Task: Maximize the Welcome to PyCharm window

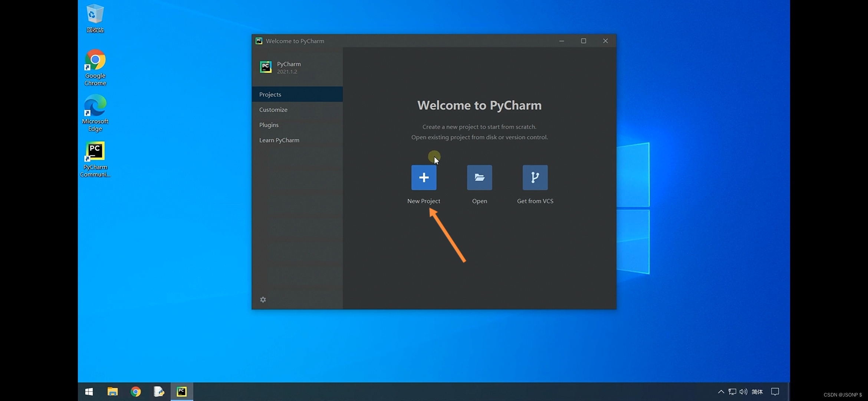Action: point(583,41)
